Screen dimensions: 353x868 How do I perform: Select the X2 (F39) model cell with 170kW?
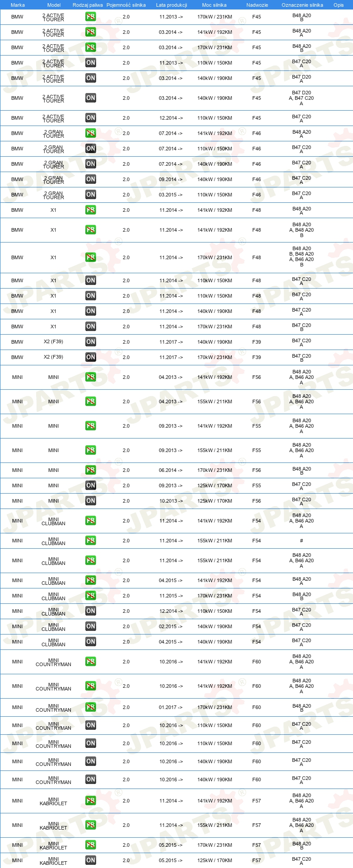(x=53, y=357)
